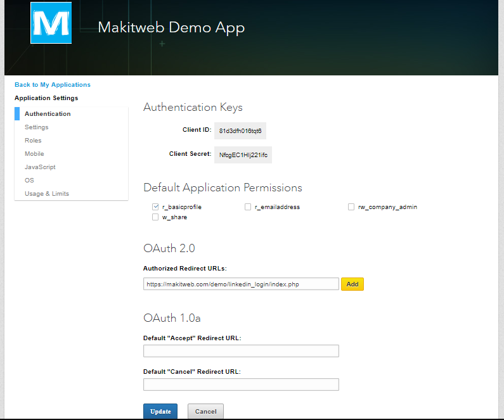
Task: Click the w_share label text
Action: 174,217
